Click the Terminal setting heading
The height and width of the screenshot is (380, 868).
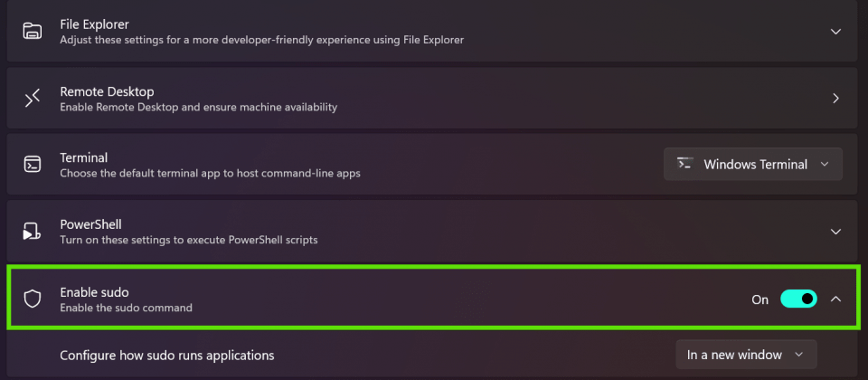83,157
